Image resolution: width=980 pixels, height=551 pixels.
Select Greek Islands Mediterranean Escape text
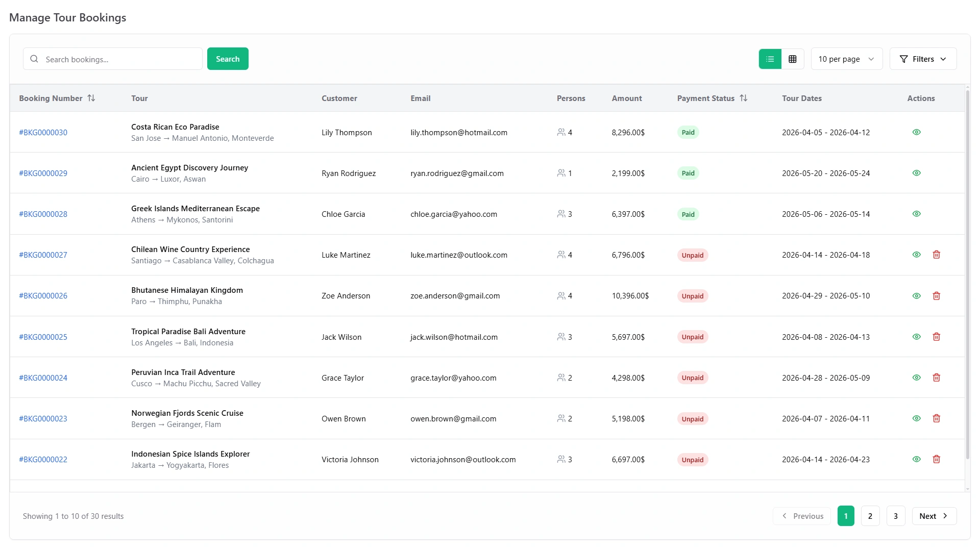click(x=195, y=208)
